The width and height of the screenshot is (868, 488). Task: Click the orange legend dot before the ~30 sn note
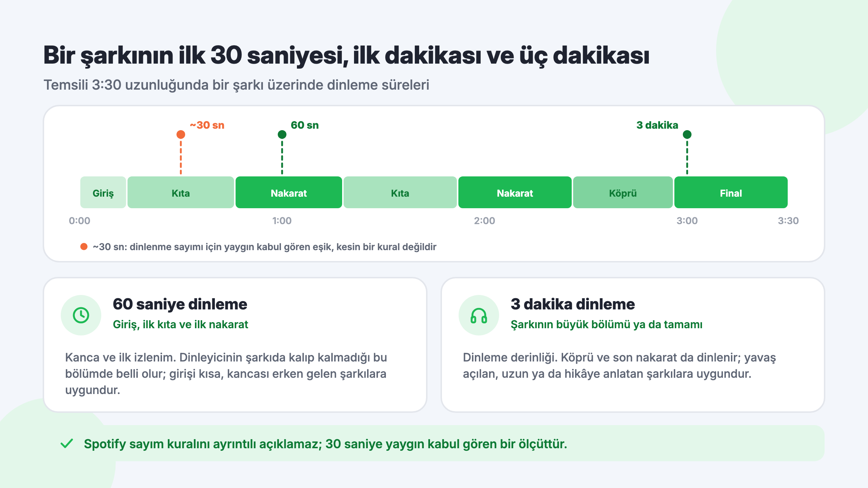click(84, 247)
